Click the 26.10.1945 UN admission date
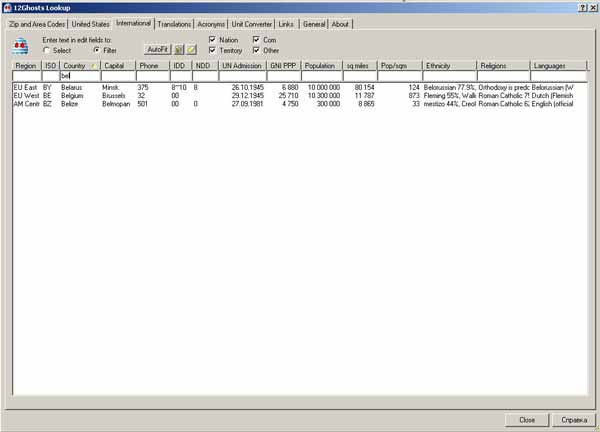This screenshot has width=600, height=432. pos(248,88)
